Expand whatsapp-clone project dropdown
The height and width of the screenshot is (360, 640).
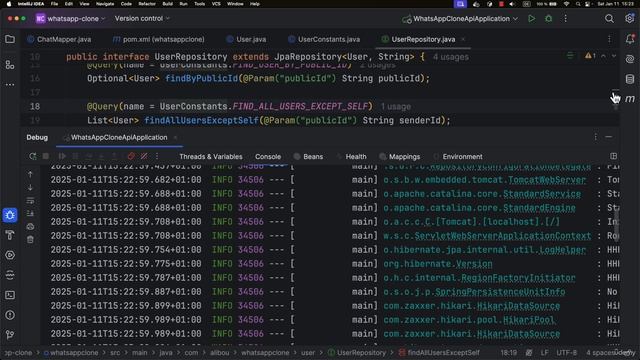[71, 19]
